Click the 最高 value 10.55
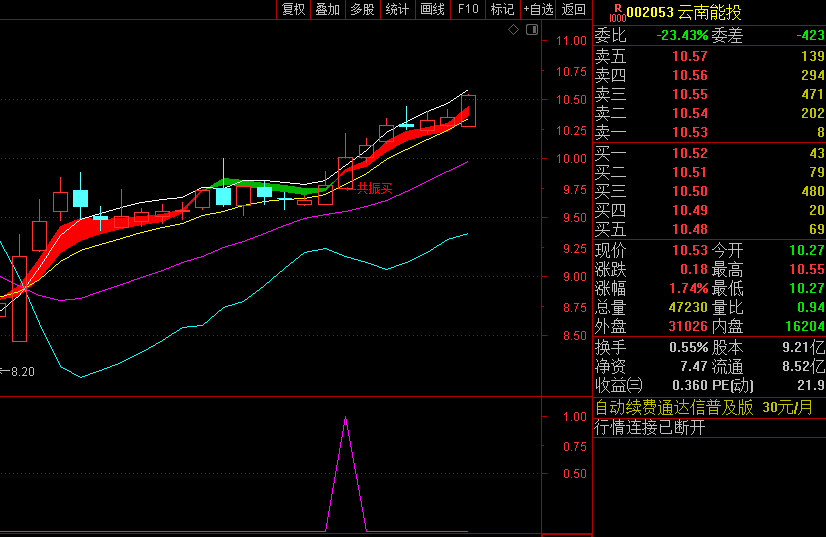 807,269
